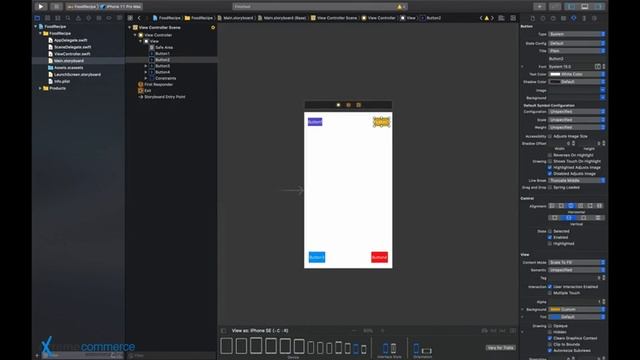Select landscape orientation icon

(427, 350)
